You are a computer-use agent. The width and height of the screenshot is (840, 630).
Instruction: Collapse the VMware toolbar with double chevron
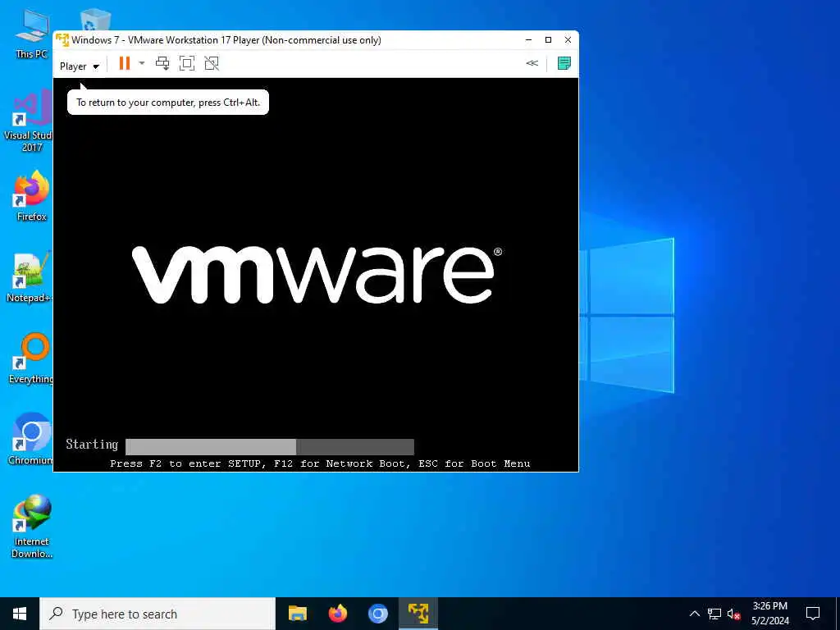[x=532, y=63]
